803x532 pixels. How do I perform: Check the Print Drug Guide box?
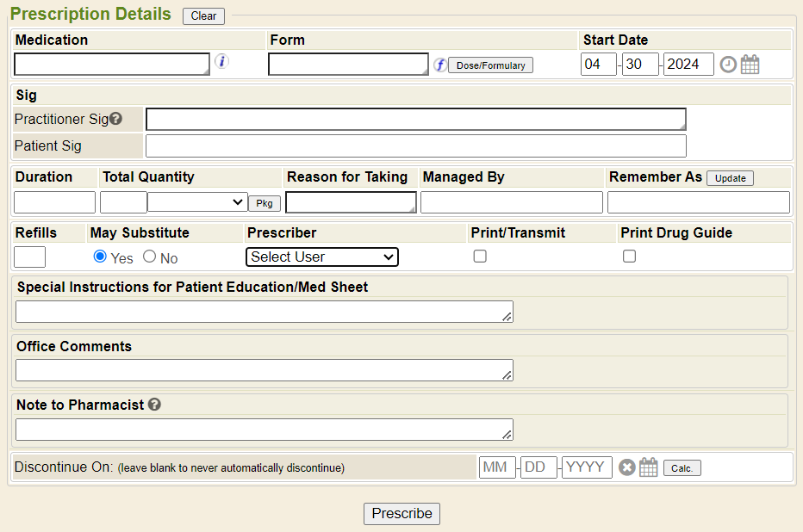click(629, 257)
